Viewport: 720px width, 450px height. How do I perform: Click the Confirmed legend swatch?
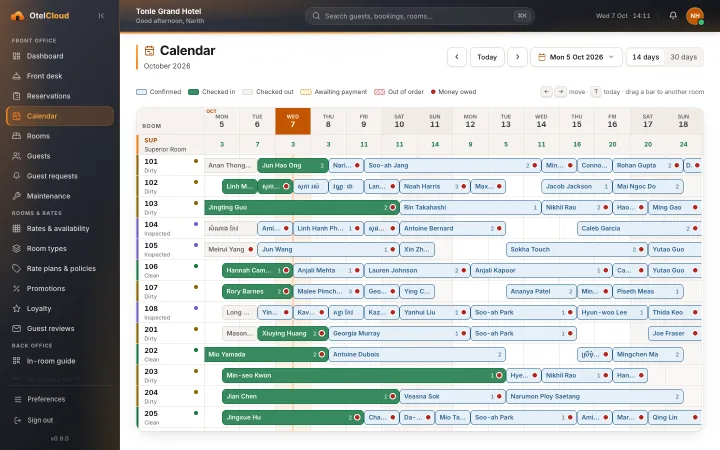tap(141, 92)
